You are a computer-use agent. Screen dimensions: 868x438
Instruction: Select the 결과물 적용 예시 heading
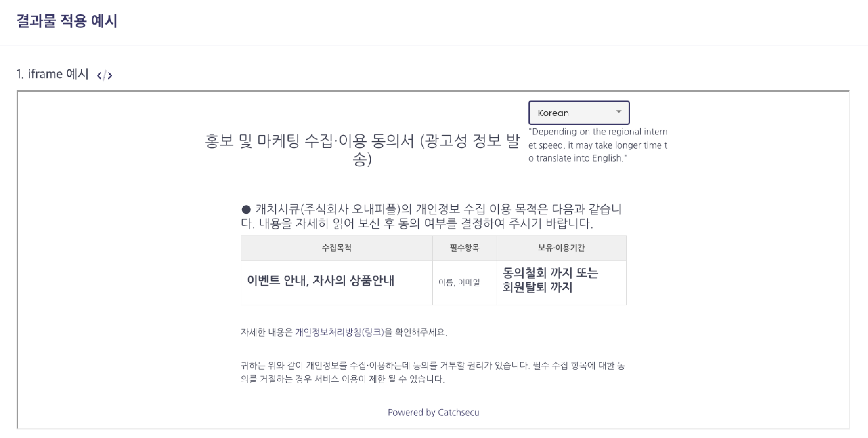point(67,21)
